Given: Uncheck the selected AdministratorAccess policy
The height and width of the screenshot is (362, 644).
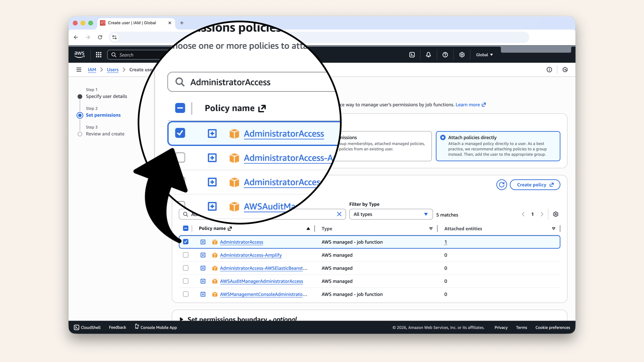Looking at the screenshot, I should coord(185,242).
